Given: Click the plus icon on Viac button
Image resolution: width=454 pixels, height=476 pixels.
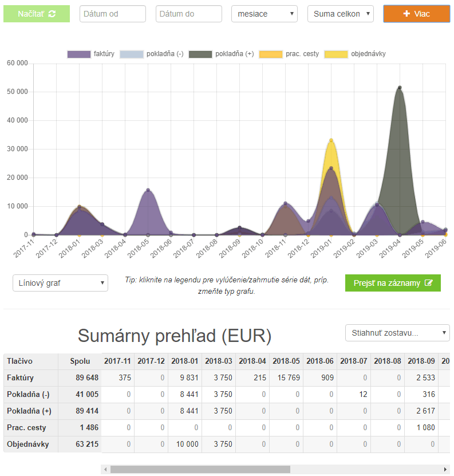Looking at the screenshot, I should tap(406, 14).
